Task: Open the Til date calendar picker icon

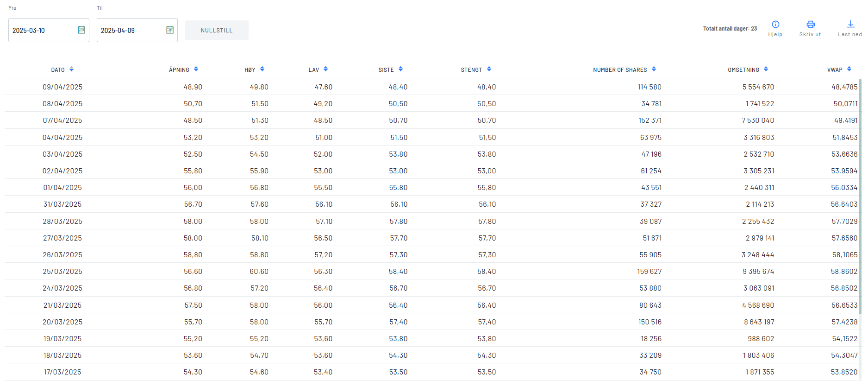Action: tap(170, 30)
